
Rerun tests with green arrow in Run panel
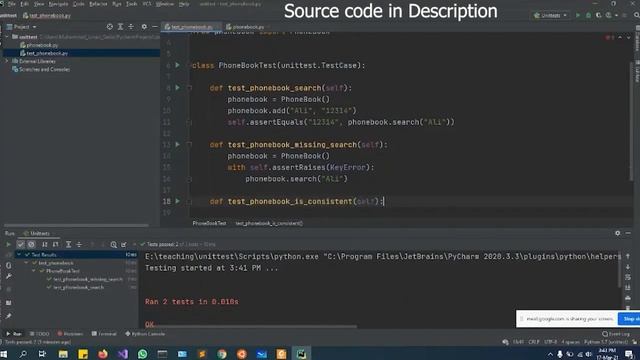pyautogui.click(x=8, y=244)
